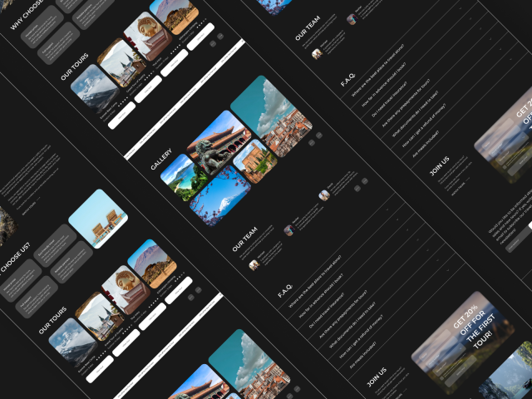Click the Reliable partners card near the beach chairs

[x=71, y=262]
